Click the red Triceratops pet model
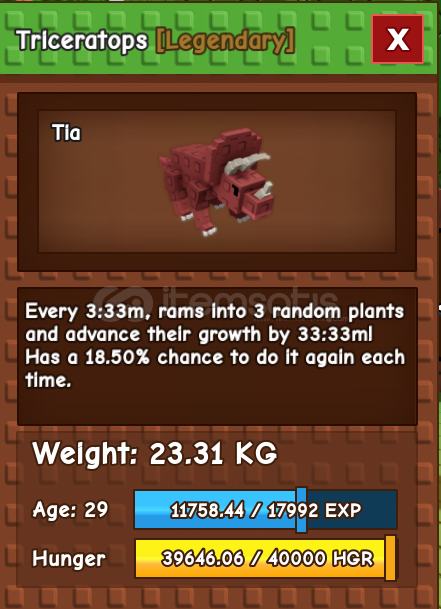Screen dimensions: 441x609 [x=216, y=182]
